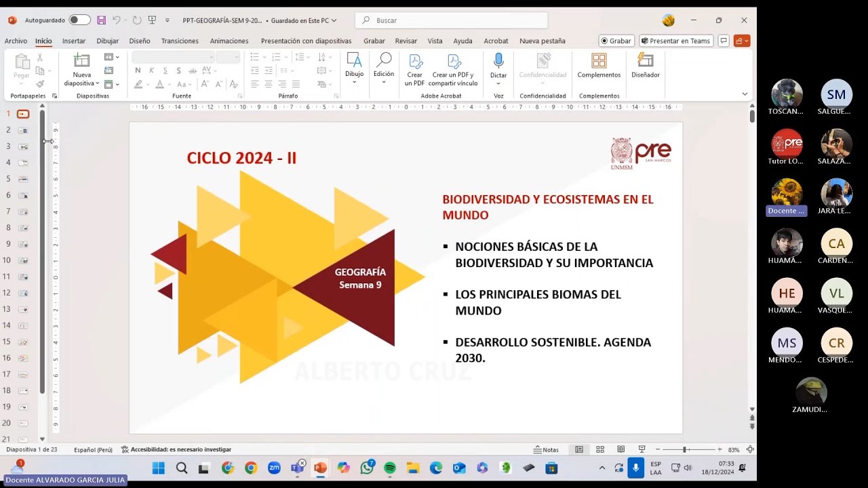868x488 pixels.
Task: Center text in Párrafo group
Action: [269, 84]
